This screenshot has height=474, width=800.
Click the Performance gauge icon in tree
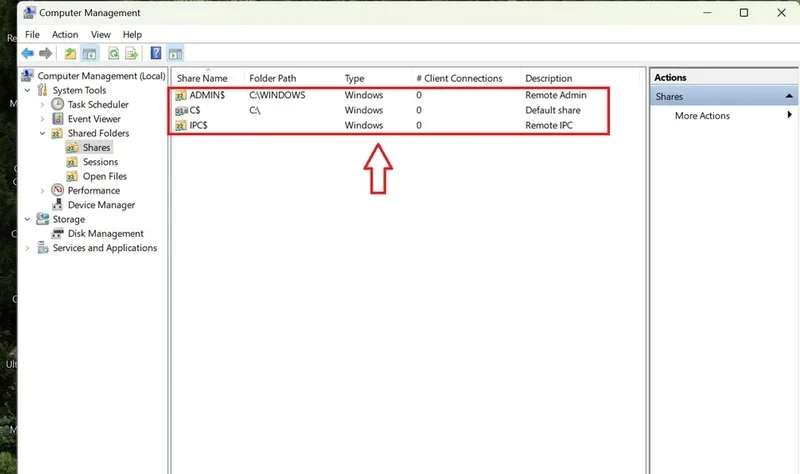(58, 190)
